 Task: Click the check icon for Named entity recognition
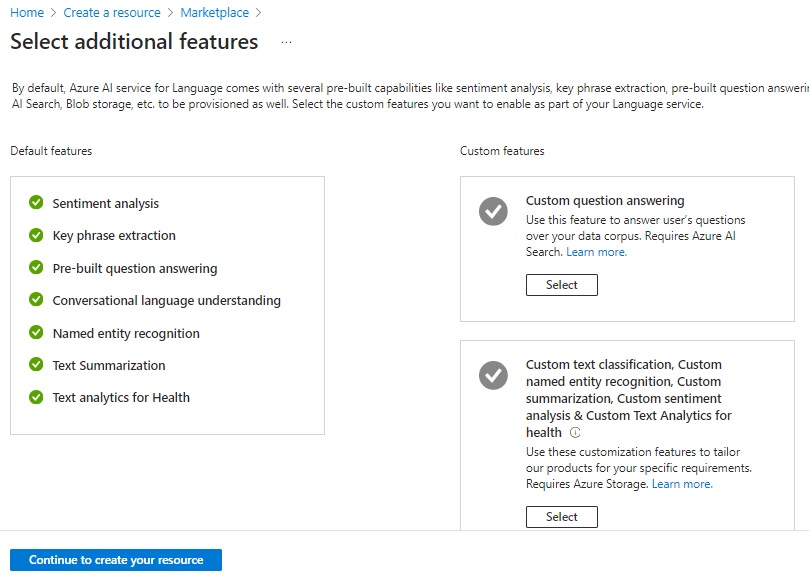tap(36, 333)
